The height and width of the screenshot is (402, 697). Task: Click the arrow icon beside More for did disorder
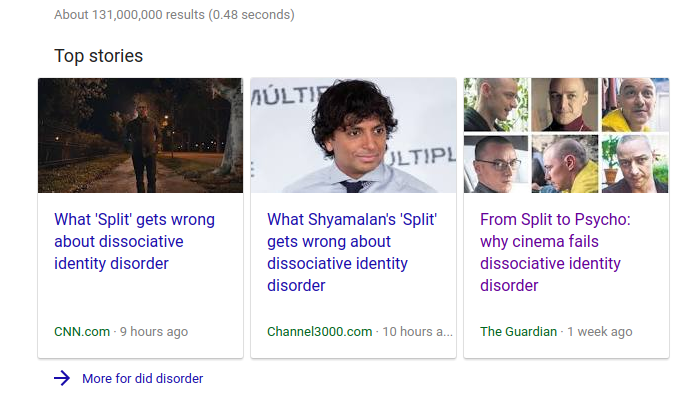click(x=62, y=378)
